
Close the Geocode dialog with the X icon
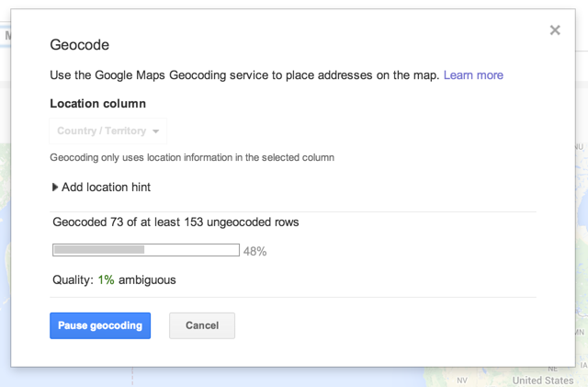click(555, 30)
